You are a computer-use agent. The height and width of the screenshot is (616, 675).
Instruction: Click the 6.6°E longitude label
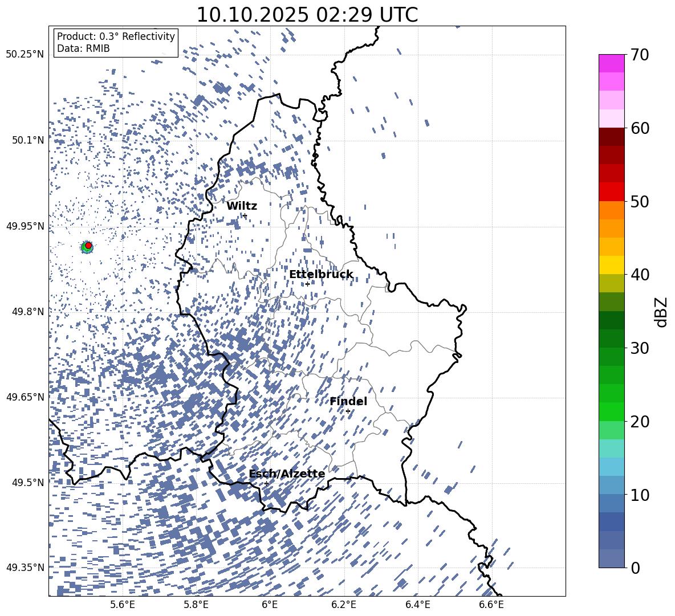(x=491, y=605)
